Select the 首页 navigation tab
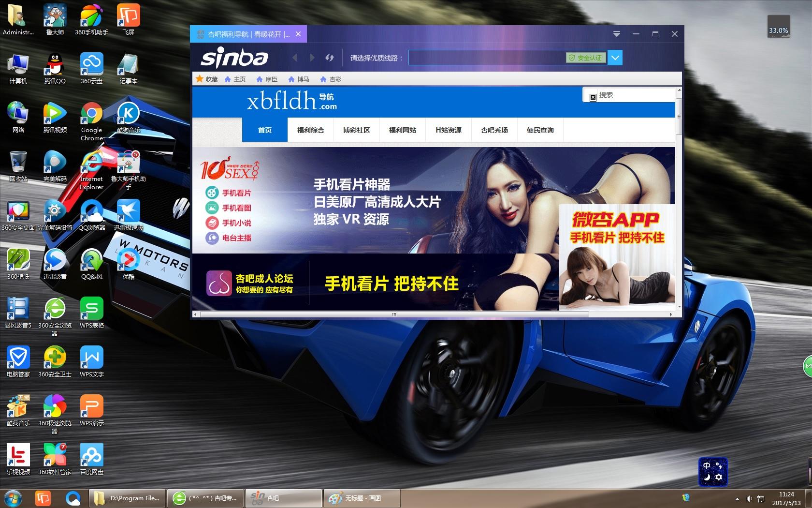Viewport: 812px width, 508px height. click(265, 130)
